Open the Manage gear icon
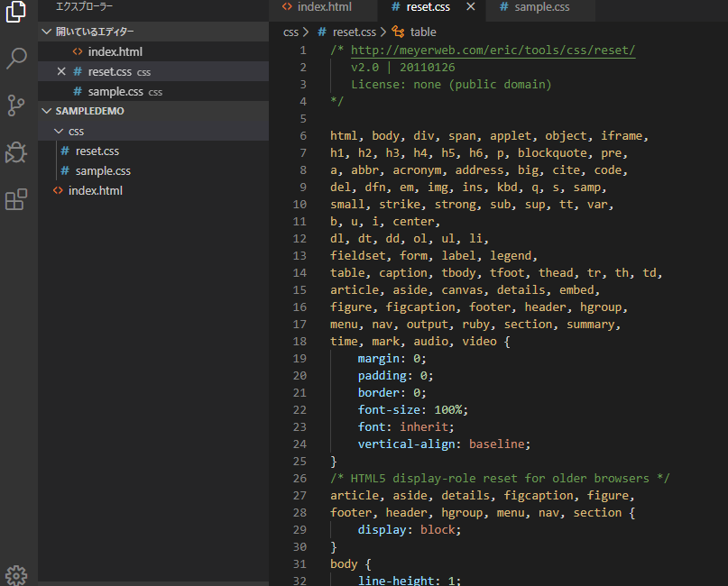728x586 pixels. click(x=16, y=574)
